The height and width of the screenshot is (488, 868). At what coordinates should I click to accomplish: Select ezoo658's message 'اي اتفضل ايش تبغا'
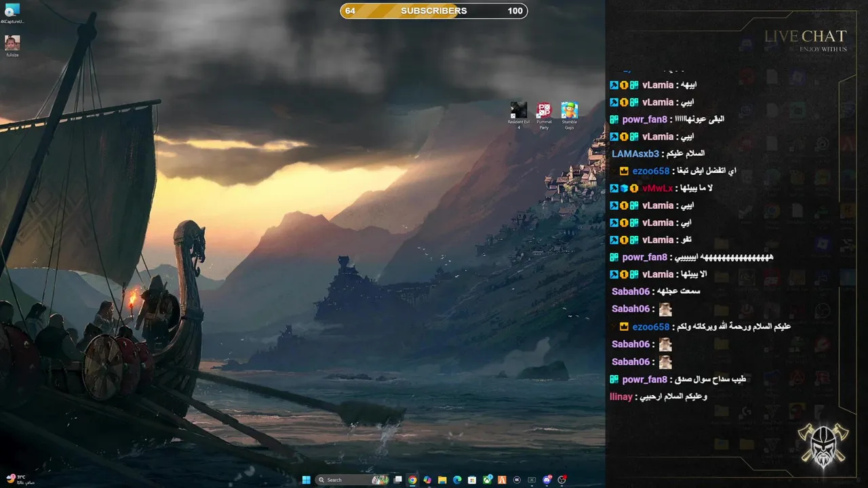click(677, 171)
